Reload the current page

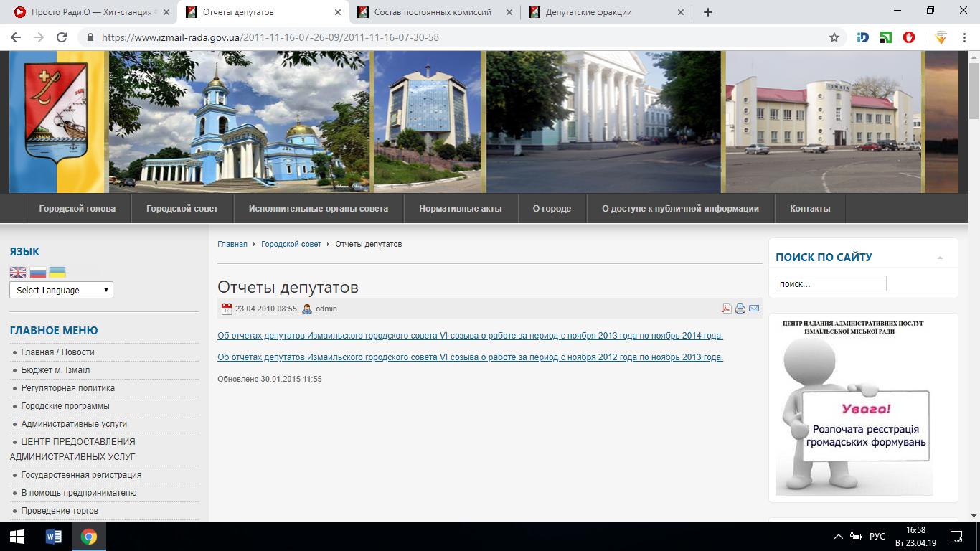[x=62, y=37]
